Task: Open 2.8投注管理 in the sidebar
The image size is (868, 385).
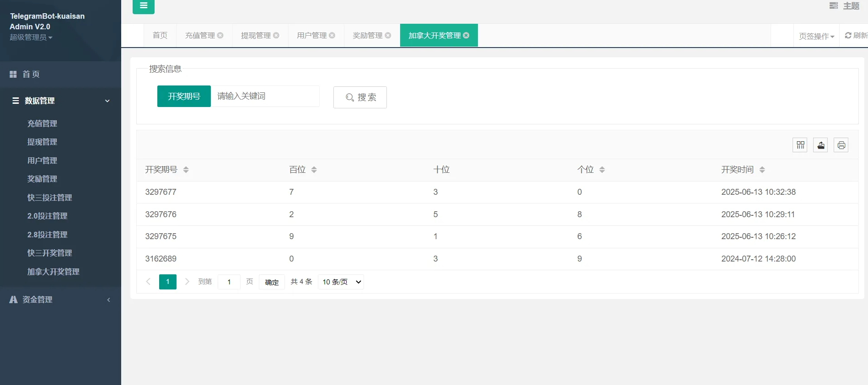Action: tap(47, 235)
